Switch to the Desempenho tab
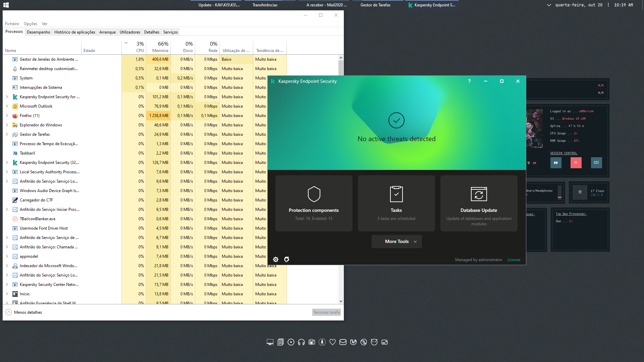Viewport: 644px width, 362px height. 39,32
